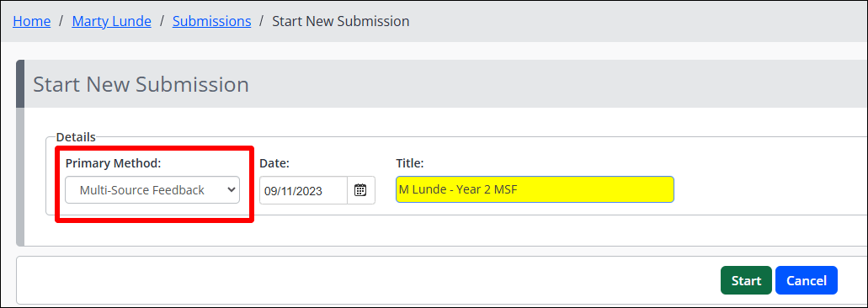Click blank area right of the Title field

(769, 189)
